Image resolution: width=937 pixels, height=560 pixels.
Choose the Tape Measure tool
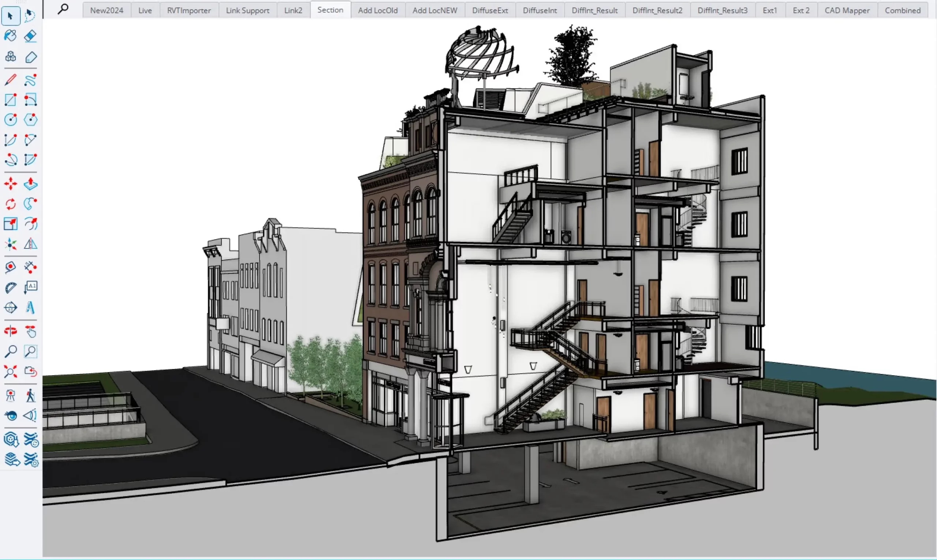tap(10, 267)
